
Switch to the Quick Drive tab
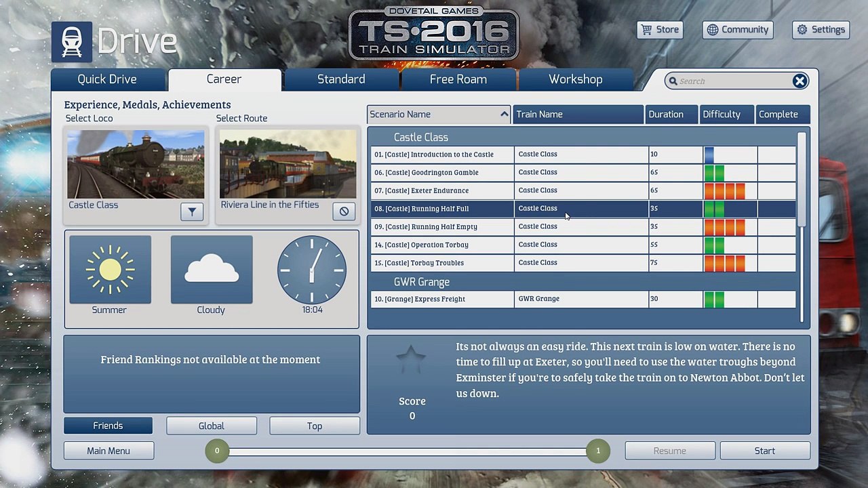point(107,79)
